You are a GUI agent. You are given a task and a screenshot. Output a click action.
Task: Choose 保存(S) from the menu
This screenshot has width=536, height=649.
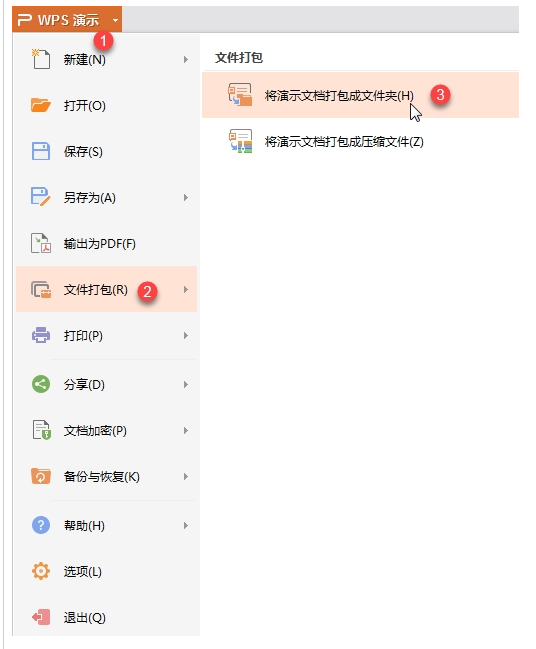(106, 151)
